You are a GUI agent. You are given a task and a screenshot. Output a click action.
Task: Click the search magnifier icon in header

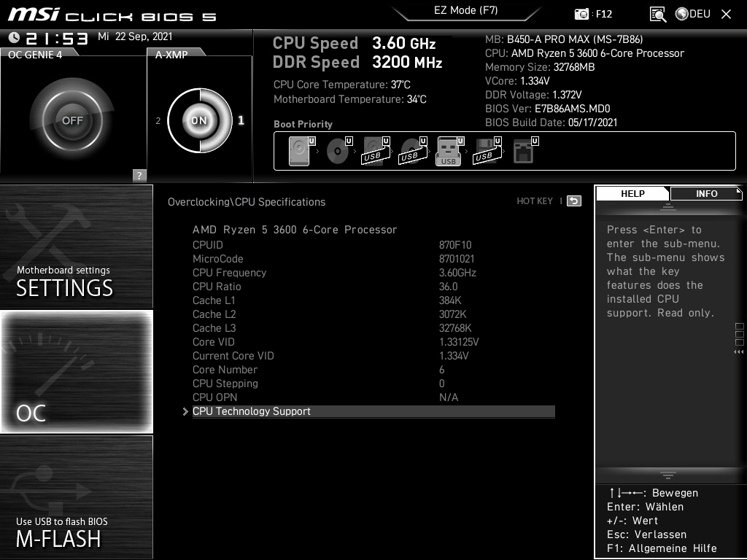[657, 14]
